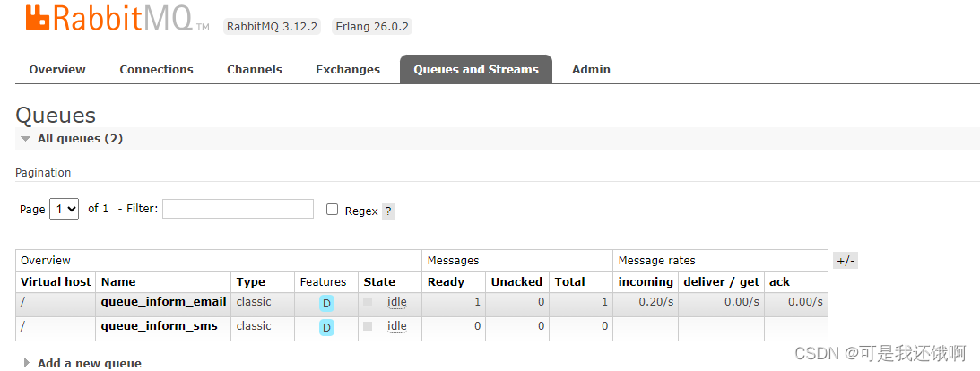Open the Admin tab
Viewport: 980px width, 371px height.
(591, 69)
